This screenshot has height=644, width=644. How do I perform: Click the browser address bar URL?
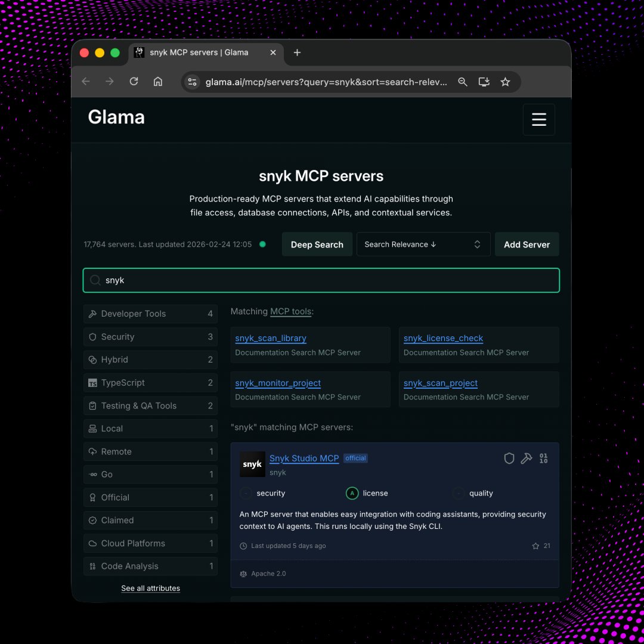[x=326, y=82]
